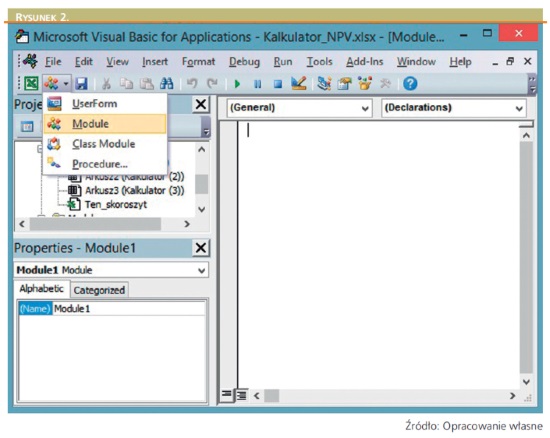This screenshot has width=550, height=438.
Task: Open the Add-Ins menu
Action: (364, 62)
